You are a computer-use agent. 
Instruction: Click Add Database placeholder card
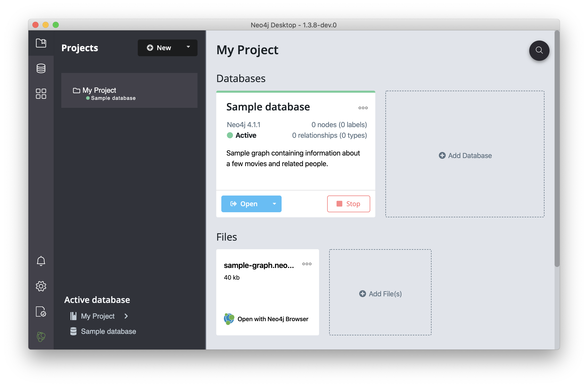pos(465,154)
